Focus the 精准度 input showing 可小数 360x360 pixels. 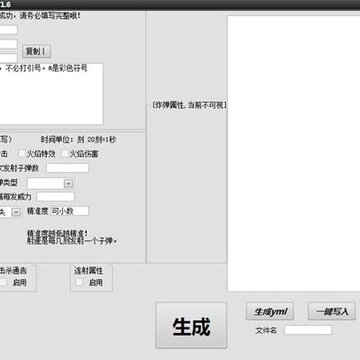click(69, 211)
